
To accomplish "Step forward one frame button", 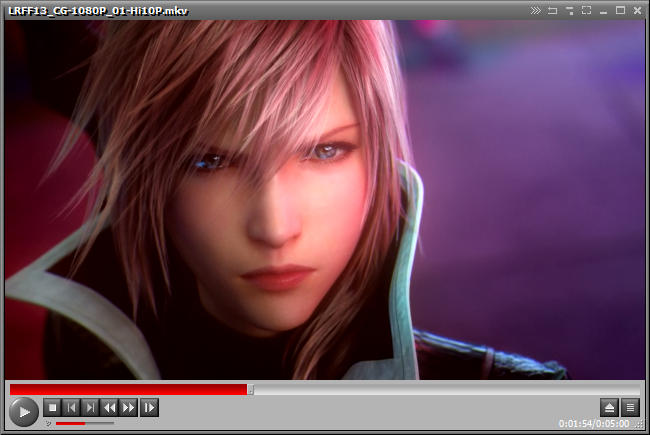I will 149,408.
